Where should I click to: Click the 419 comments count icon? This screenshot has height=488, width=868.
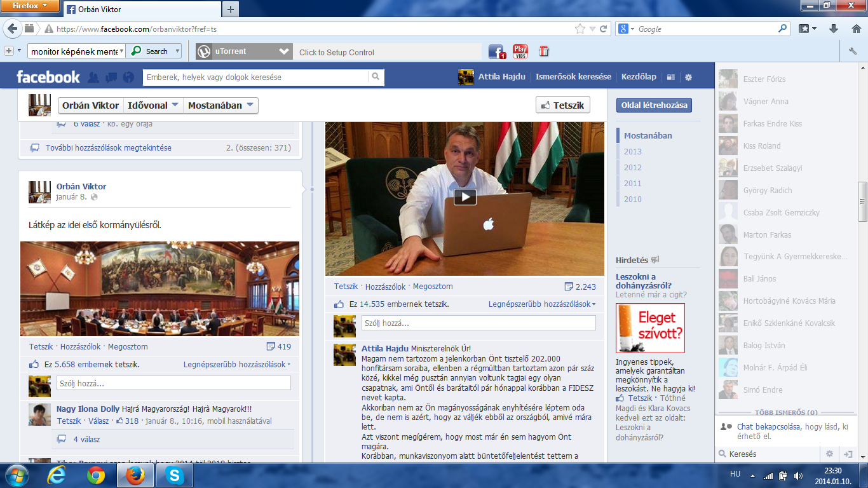[279, 347]
